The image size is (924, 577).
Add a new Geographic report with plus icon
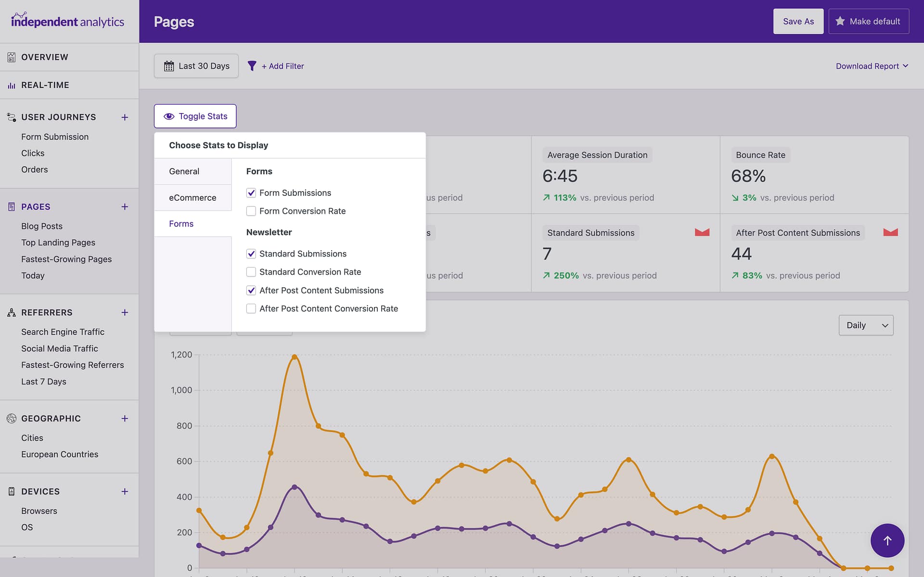tap(125, 419)
